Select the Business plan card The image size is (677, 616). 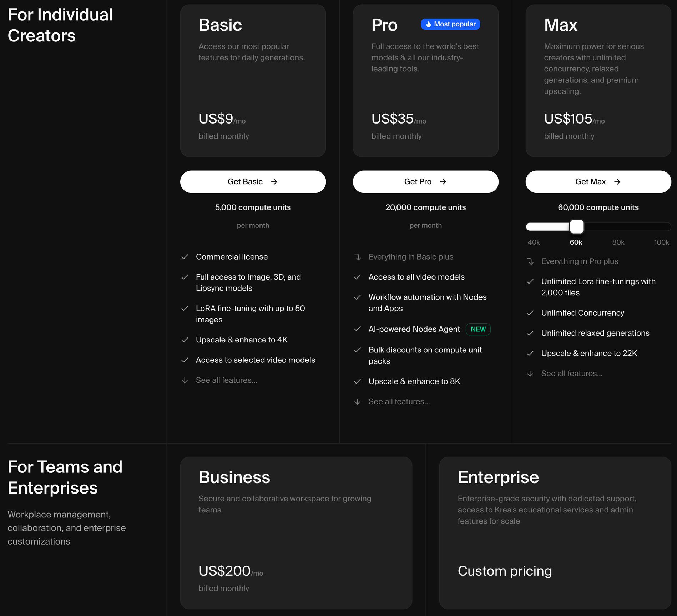click(x=296, y=532)
